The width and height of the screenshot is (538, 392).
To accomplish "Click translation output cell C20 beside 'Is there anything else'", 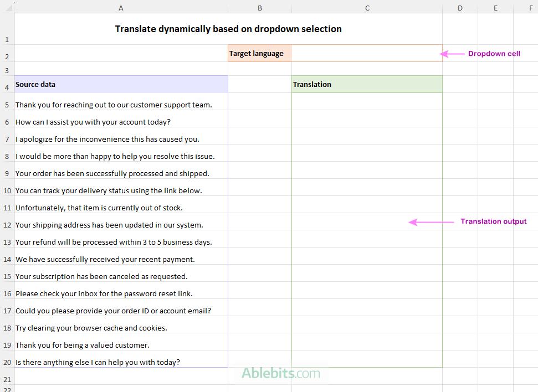I will pos(367,359).
